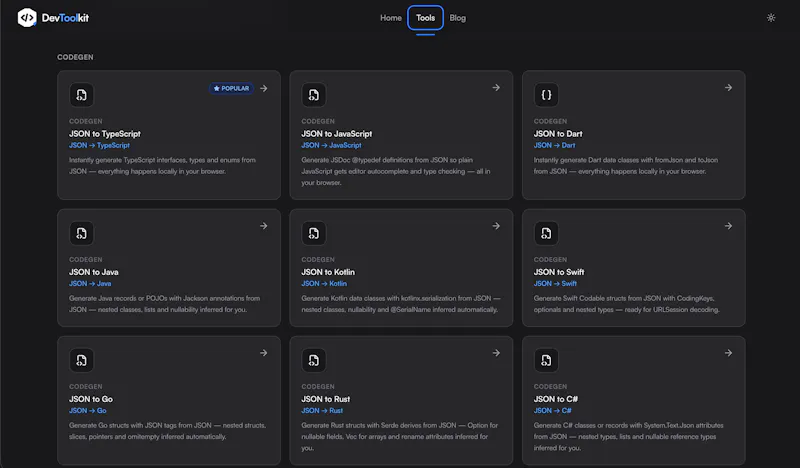The height and width of the screenshot is (468, 800).
Task: Click the 'JSON → TypeScript' blue subtitle
Action: click(99, 145)
